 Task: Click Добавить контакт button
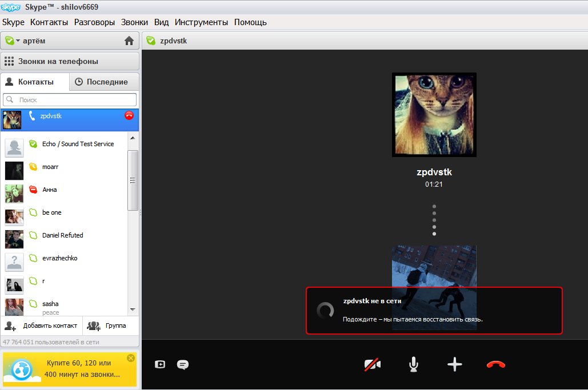click(x=41, y=325)
